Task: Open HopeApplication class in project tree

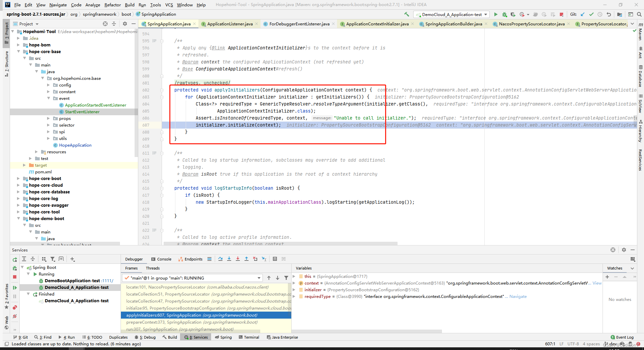Action: [x=75, y=145]
